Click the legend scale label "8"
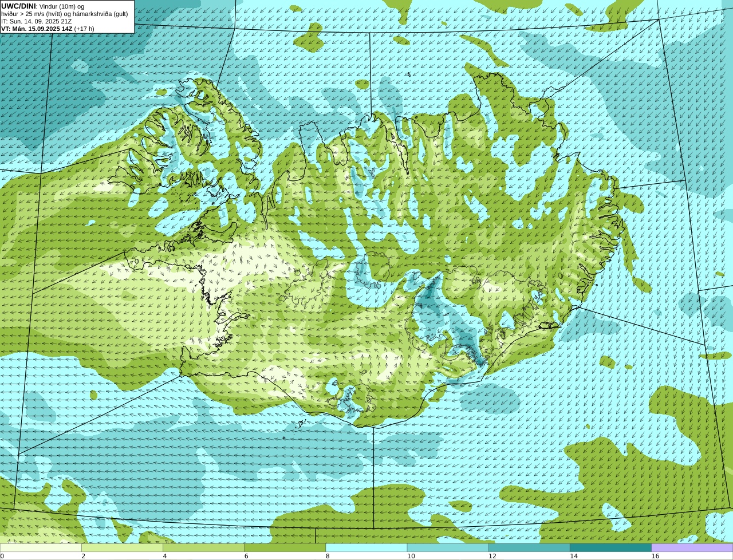The image size is (733, 560). click(328, 556)
